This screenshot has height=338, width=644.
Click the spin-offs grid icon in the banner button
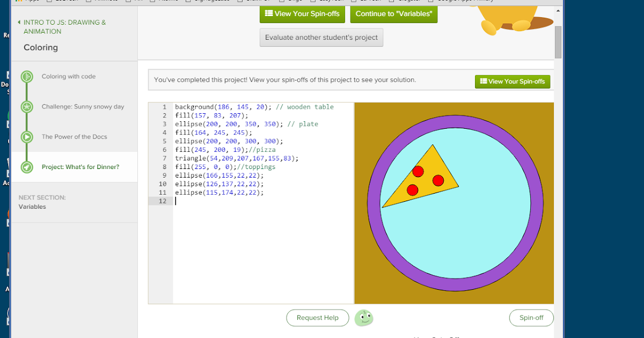(x=484, y=82)
